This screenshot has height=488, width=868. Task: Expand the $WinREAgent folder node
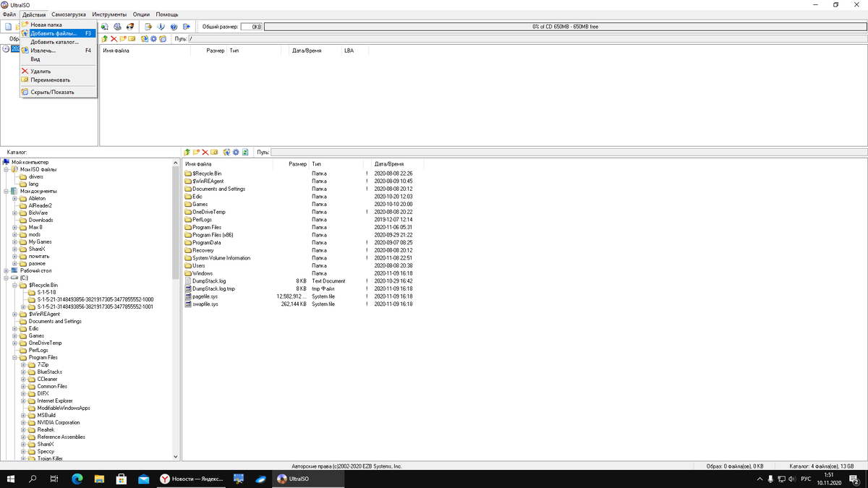[14, 314]
